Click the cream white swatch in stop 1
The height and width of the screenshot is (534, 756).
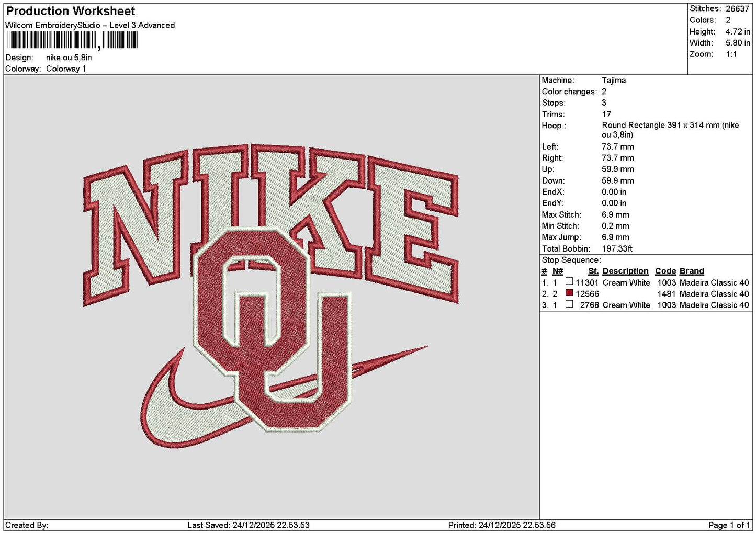tap(569, 282)
